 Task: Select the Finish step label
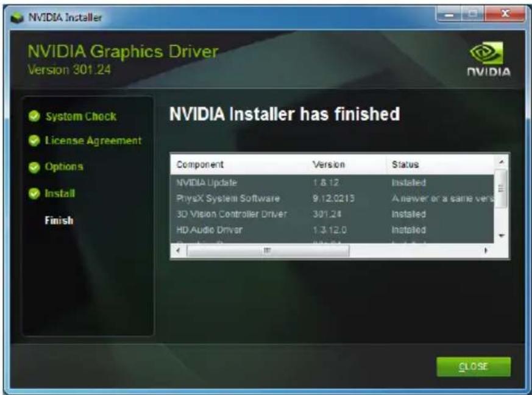click(59, 220)
